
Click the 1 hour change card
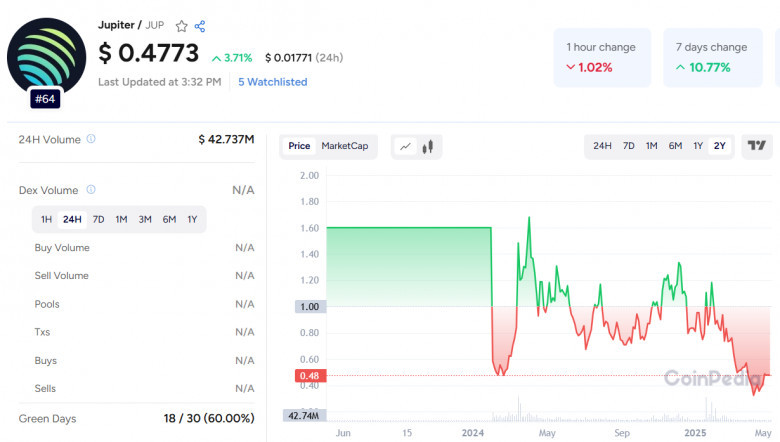(x=602, y=58)
